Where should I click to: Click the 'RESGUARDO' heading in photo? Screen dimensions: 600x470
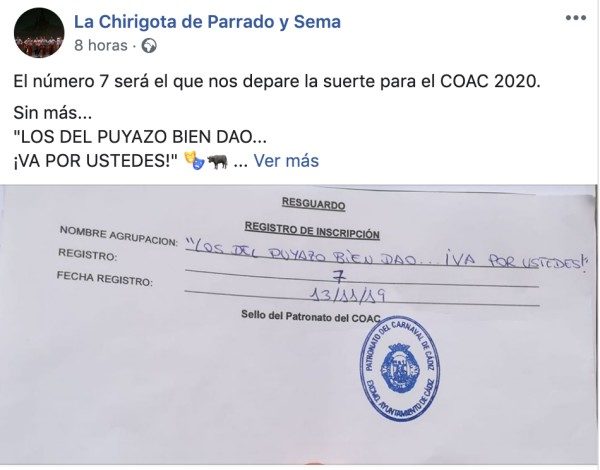[313, 204]
